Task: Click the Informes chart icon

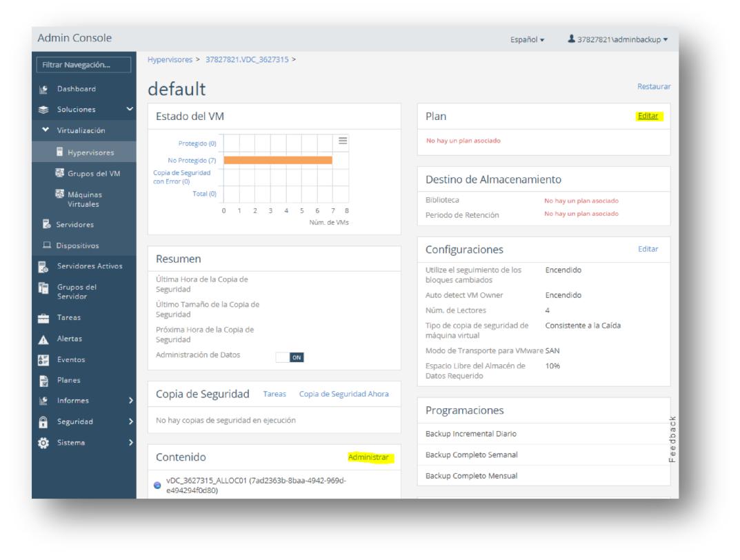Action: point(43,401)
